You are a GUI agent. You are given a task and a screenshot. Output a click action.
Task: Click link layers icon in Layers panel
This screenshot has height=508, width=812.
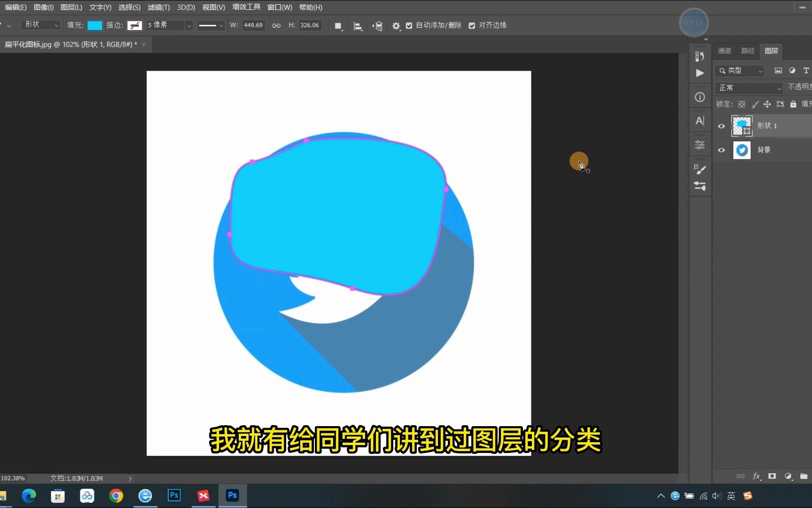pyautogui.click(x=740, y=476)
